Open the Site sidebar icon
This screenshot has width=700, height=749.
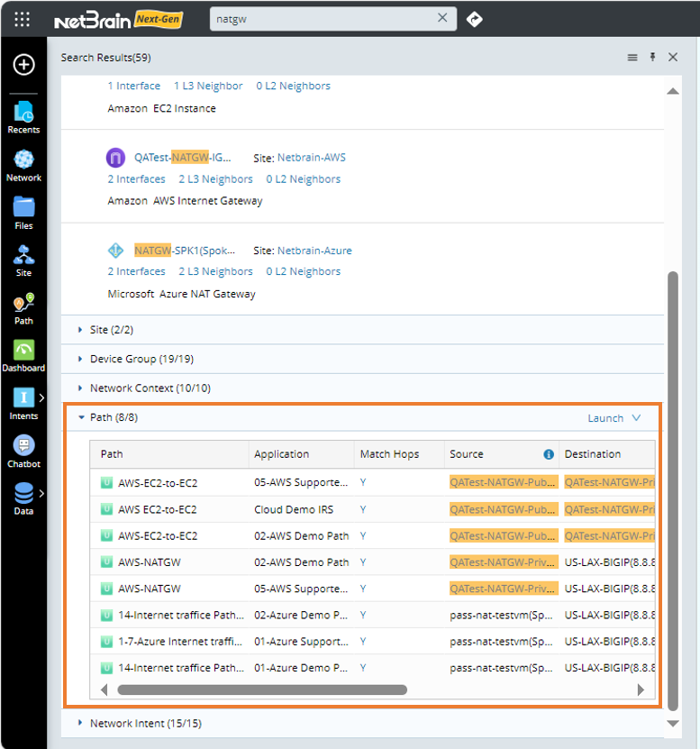pos(23,260)
